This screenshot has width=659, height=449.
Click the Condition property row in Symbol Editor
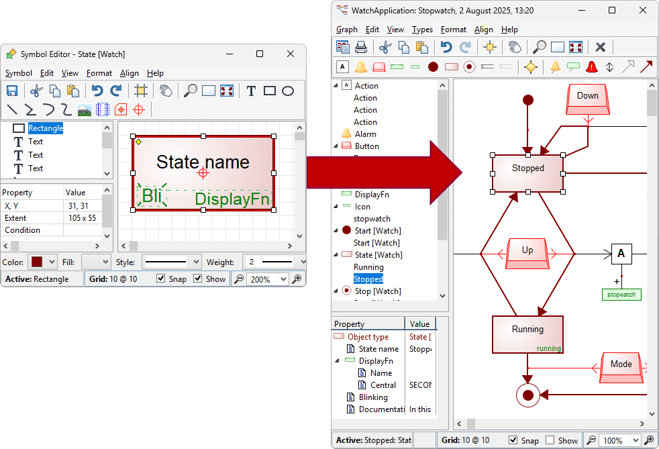pos(52,230)
